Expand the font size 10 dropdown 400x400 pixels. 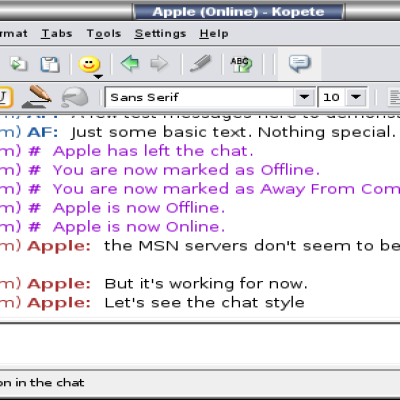pyautogui.click(x=356, y=97)
